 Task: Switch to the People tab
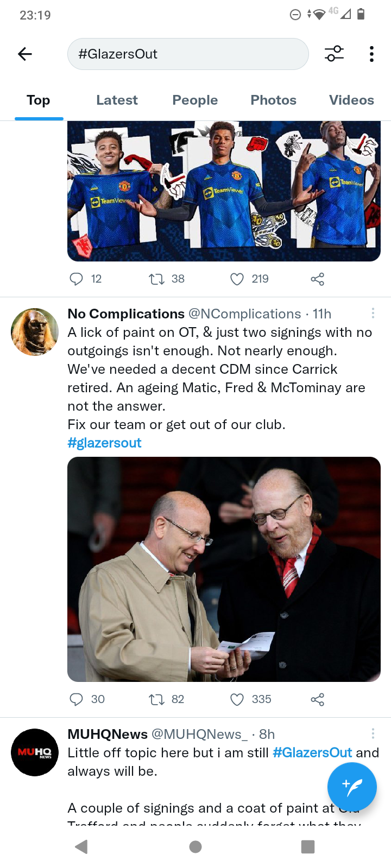195,100
